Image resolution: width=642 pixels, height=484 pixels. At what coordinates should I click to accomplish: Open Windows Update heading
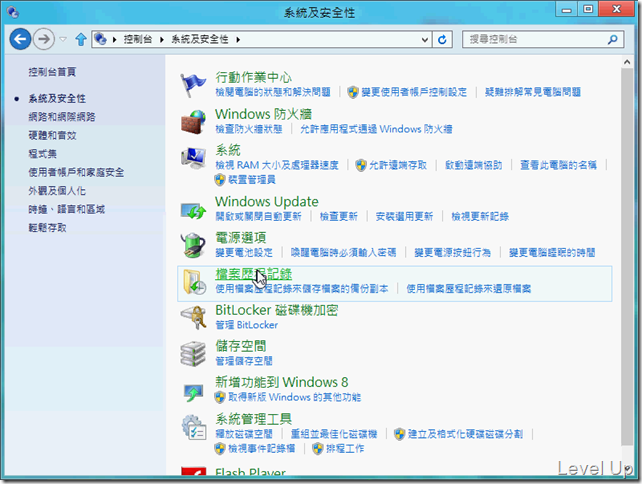coord(267,201)
